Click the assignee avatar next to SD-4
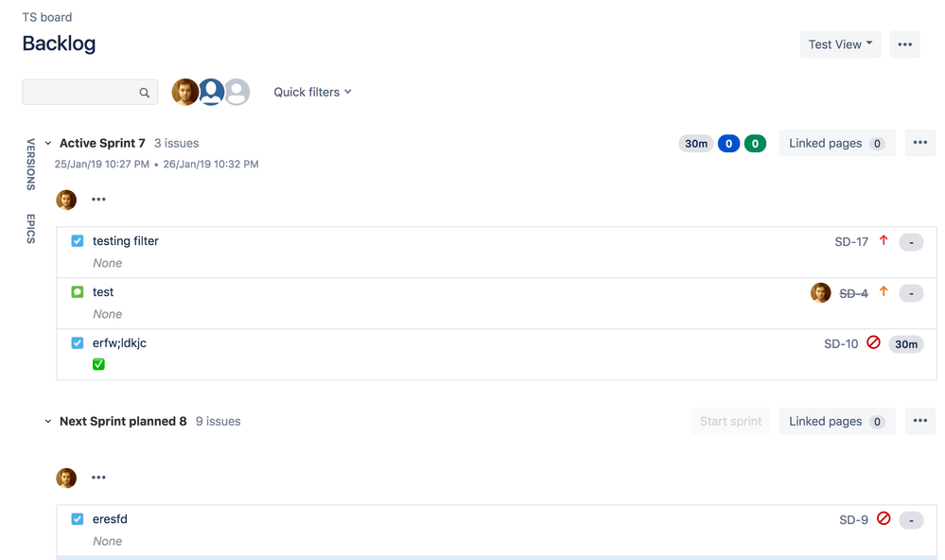 click(820, 292)
